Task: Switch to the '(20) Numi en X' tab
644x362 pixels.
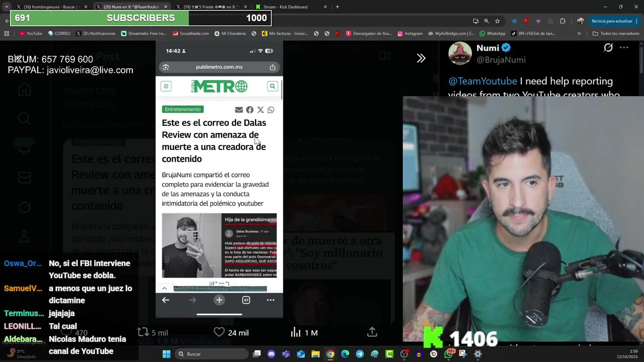Action: 132,7
